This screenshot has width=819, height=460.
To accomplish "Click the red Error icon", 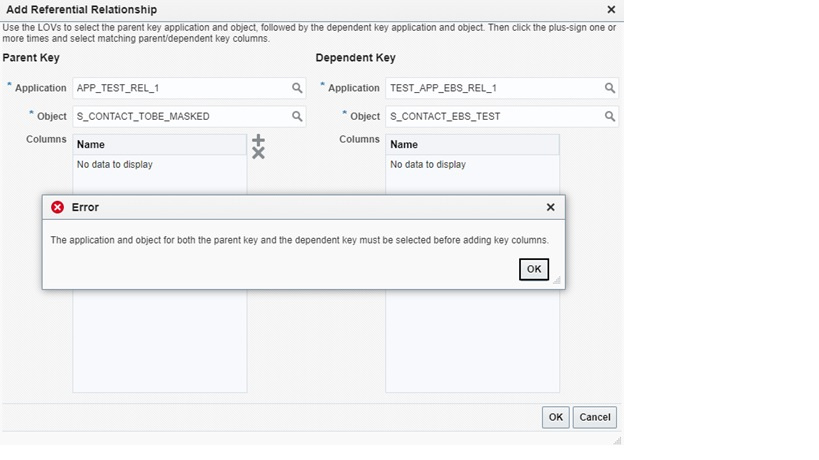I will pyautogui.click(x=57, y=207).
